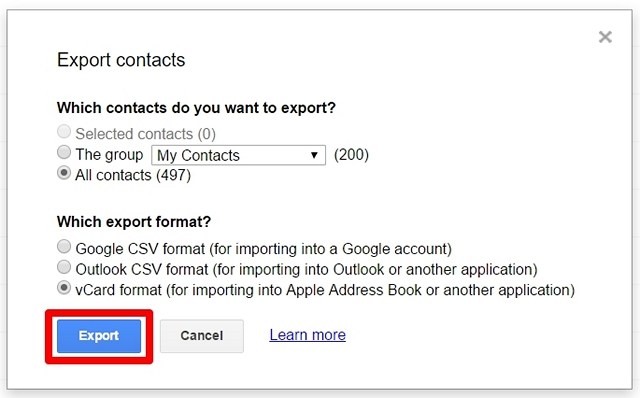Click the 'Export contacts' dialog title
640x398 pixels.
click(121, 60)
